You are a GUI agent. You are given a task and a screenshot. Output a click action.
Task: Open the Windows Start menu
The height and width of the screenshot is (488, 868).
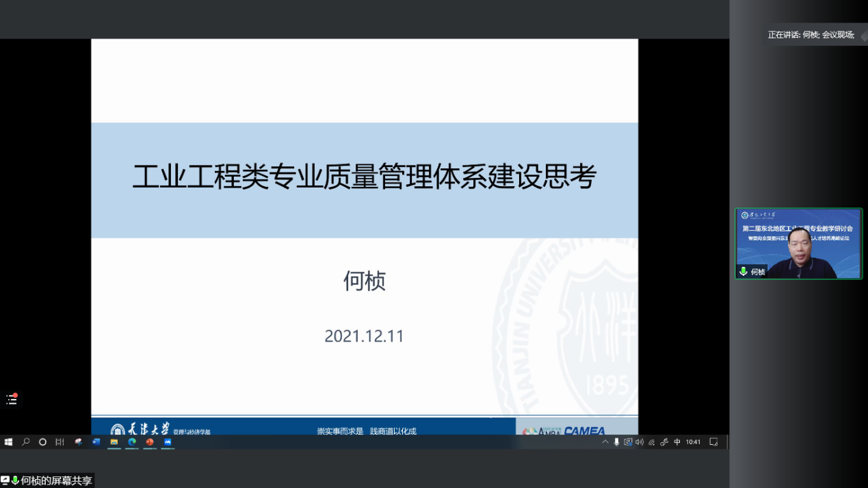point(9,442)
